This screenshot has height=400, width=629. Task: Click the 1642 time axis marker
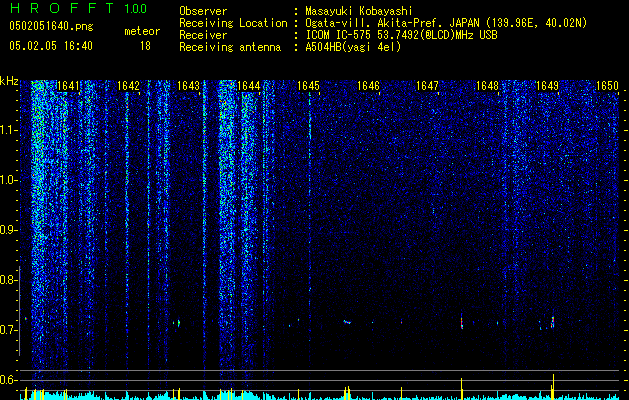[128, 86]
